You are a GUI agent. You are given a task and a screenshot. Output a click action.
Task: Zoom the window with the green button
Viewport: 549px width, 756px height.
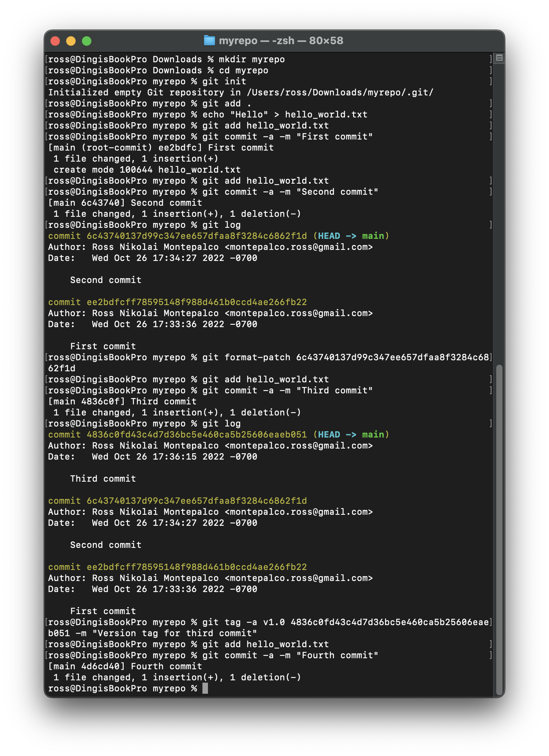(x=87, y=41)
